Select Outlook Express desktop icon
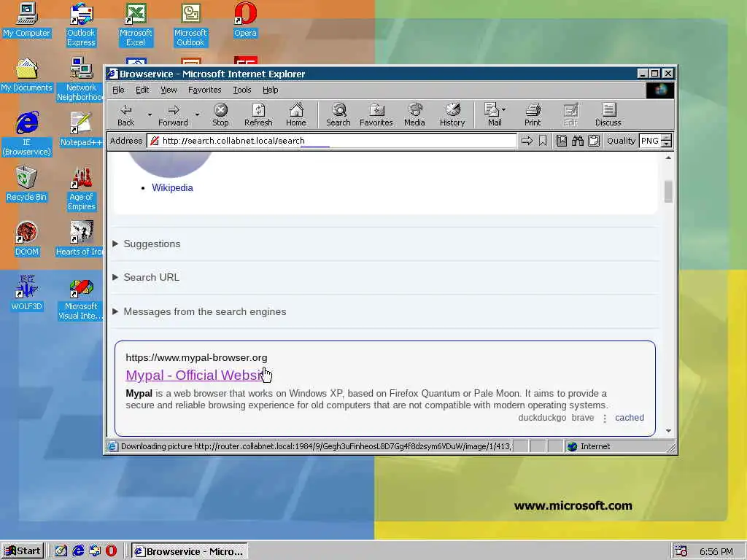 tap(81, 25)
